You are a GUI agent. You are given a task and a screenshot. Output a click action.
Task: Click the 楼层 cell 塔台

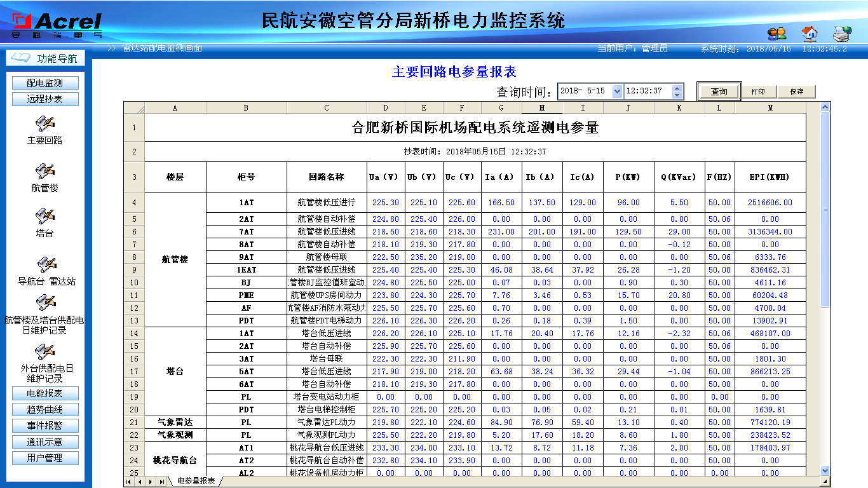(175, 371)
